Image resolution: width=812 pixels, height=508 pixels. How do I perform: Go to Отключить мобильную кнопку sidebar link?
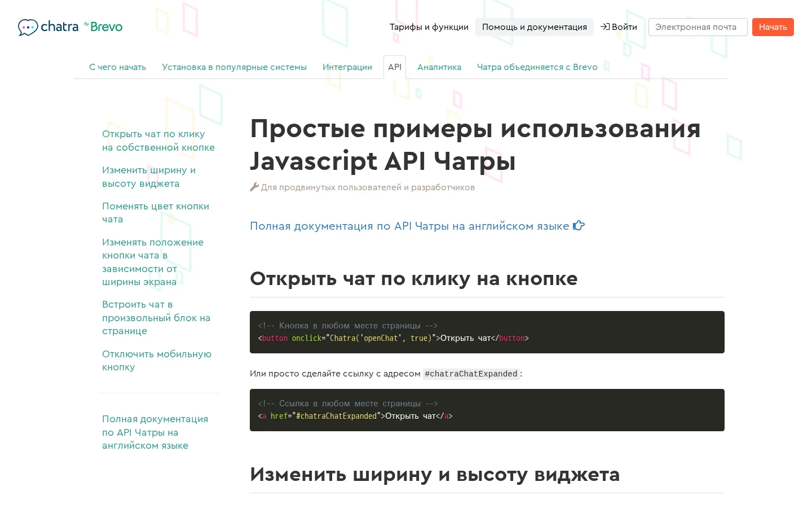pos(157,361)
